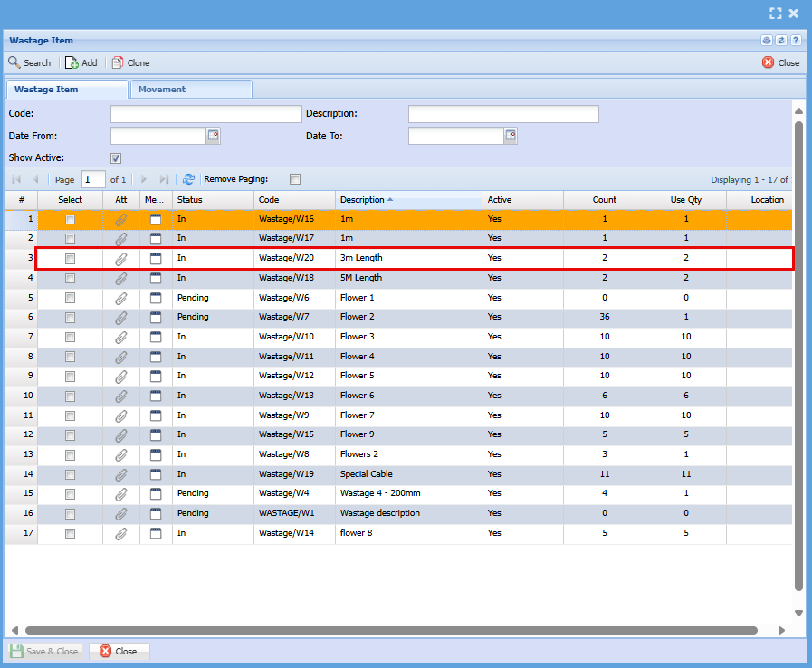Click the bottom Close button
The height and width of the screenshot is (668, 812).
coord(119,651)
